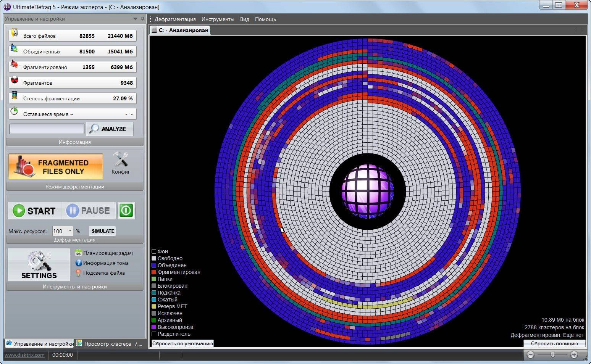Click the magnifier icon on ANALYZE

(94, 129)
